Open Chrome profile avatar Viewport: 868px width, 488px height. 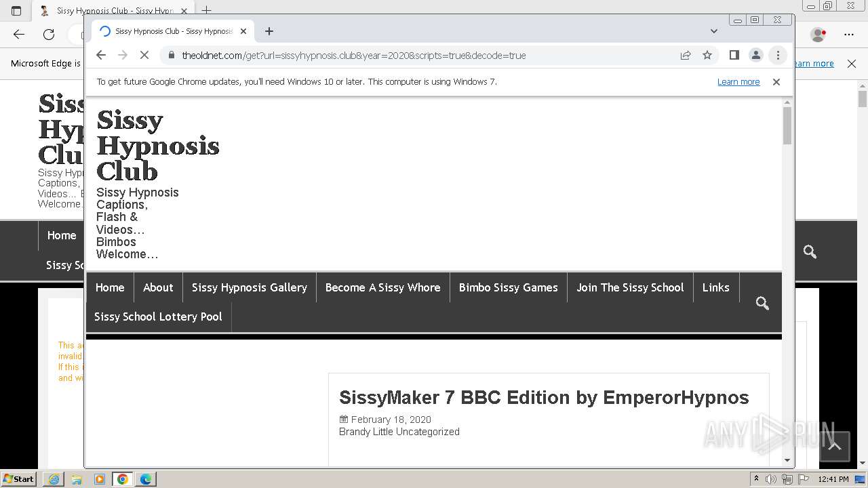755,56
